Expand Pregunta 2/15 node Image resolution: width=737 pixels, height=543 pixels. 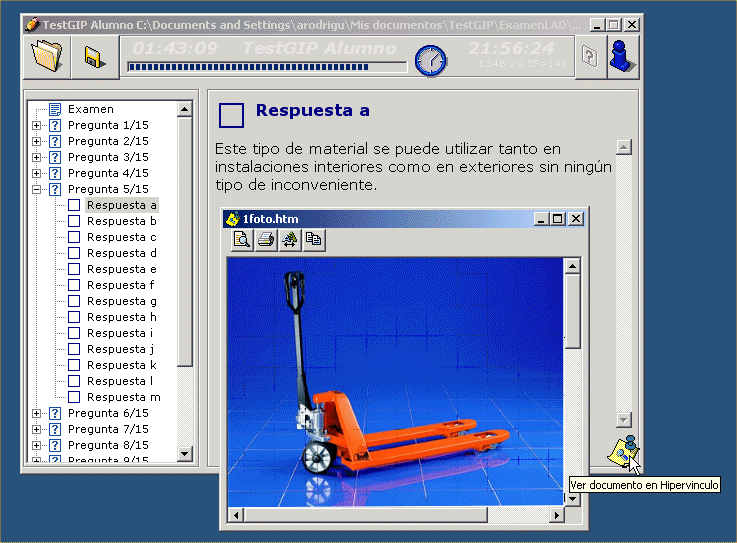pos(36,142)
